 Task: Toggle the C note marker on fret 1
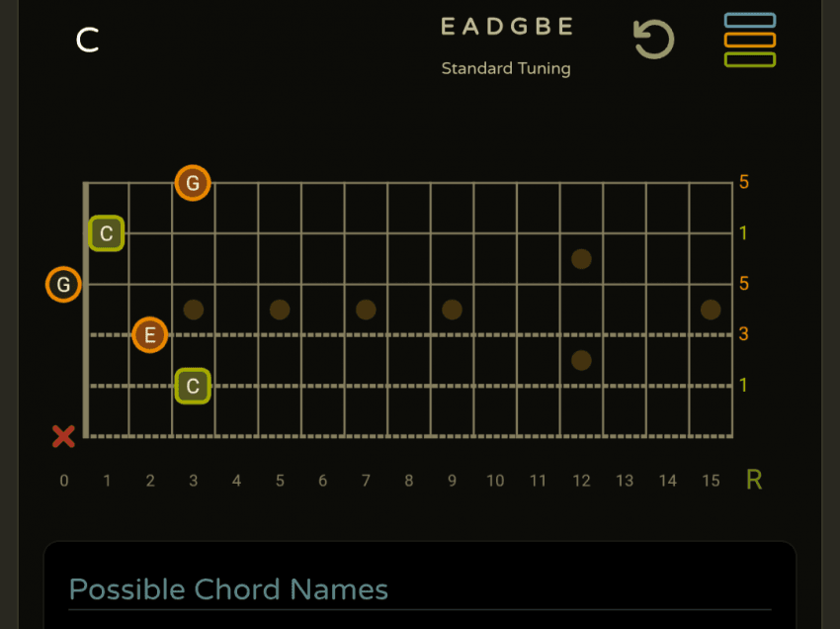click(x=107, y=234)
